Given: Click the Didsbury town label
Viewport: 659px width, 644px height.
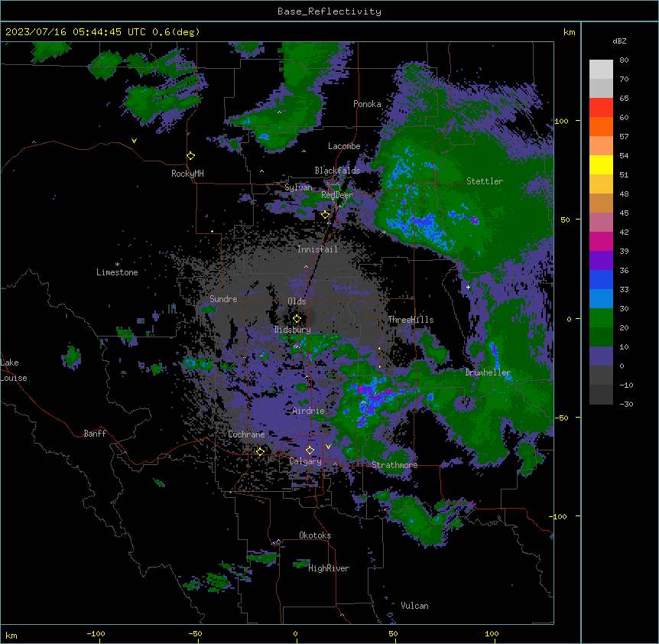Looking at the screenshot, I should coord(293,330).
